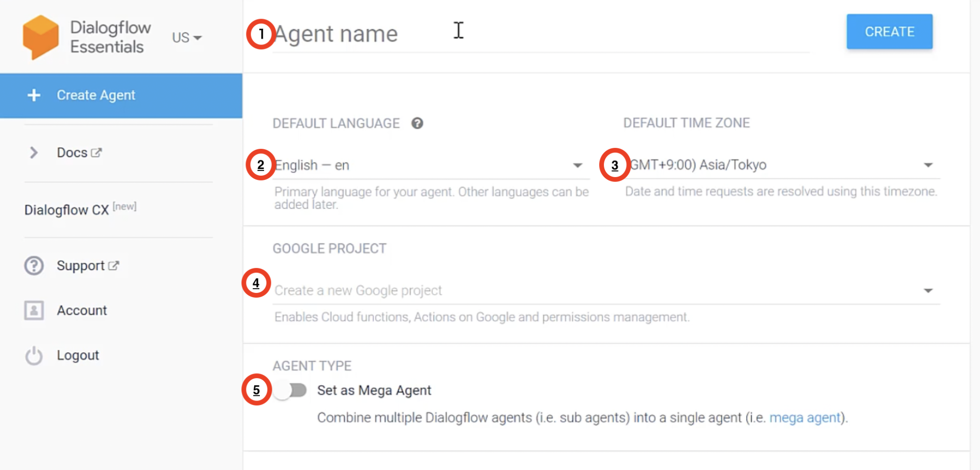Click the Account profile icon

(x=33, y=310)
